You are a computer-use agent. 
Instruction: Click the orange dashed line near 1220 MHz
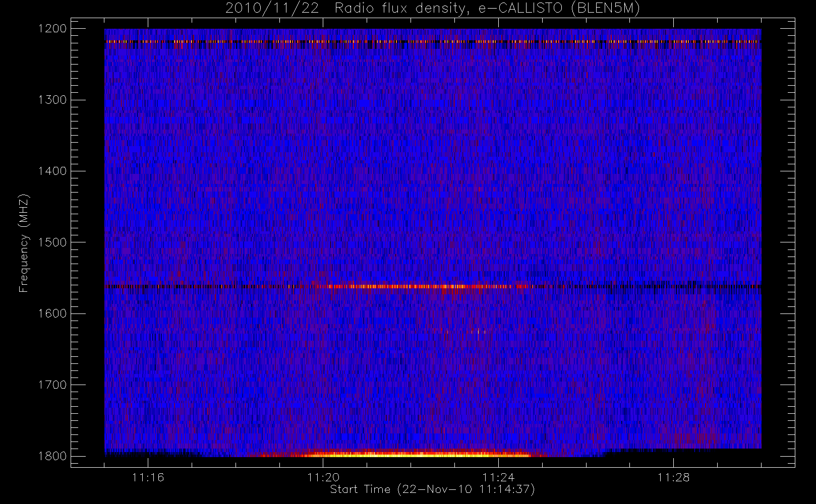[433, 42]
